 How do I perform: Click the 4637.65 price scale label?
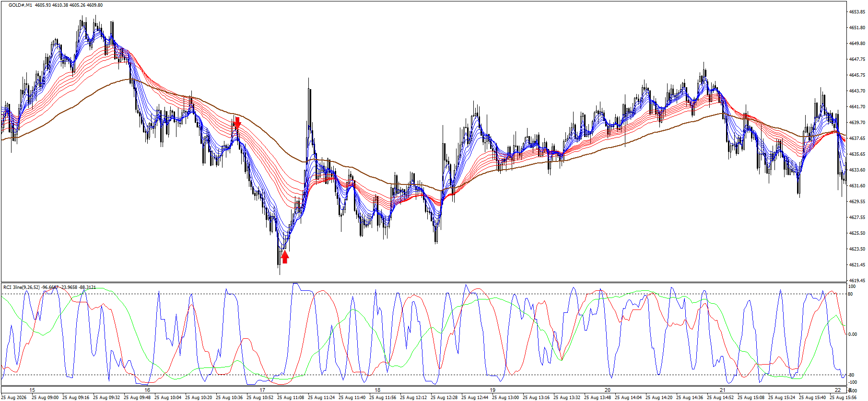857,138
